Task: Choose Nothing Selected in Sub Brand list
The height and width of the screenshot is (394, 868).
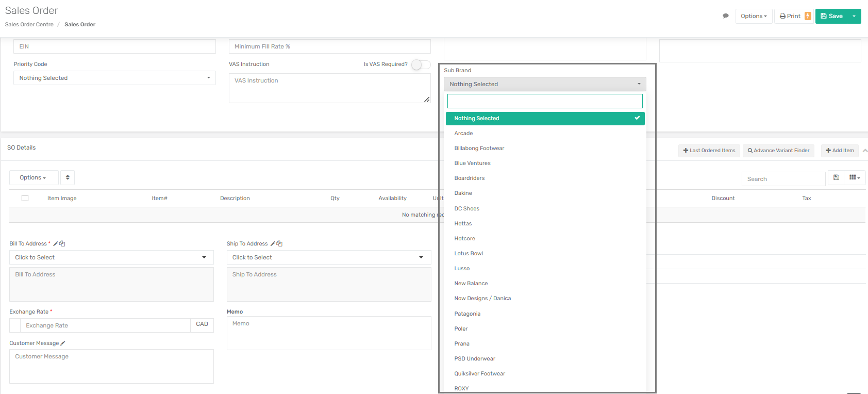Action: (x=545, y=118)
